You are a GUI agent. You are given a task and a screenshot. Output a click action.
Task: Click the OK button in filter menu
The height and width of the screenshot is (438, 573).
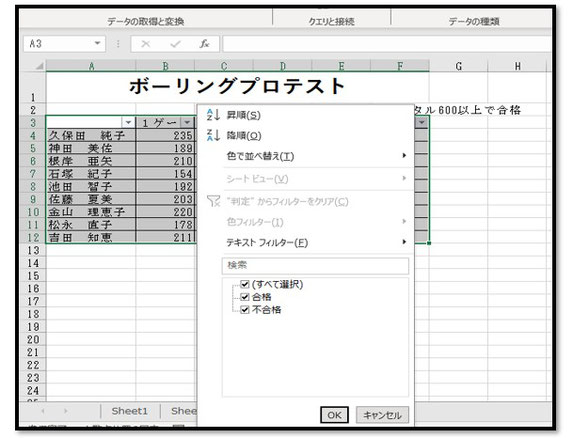(x=334, y=415)
